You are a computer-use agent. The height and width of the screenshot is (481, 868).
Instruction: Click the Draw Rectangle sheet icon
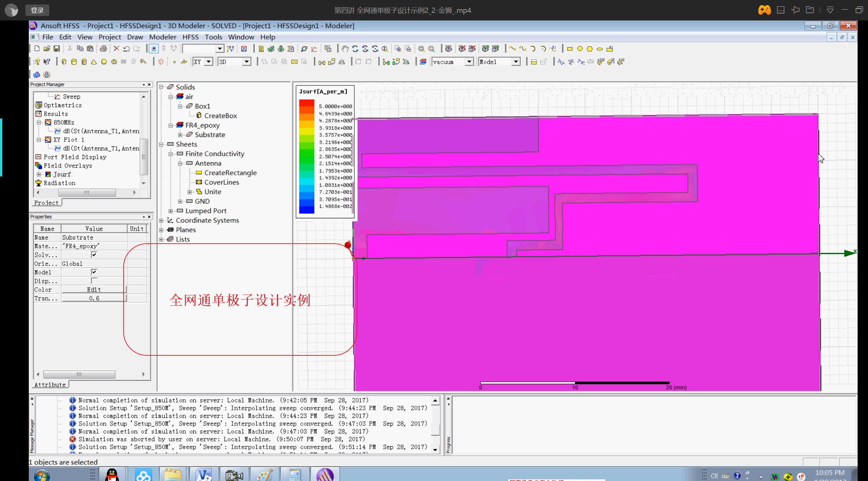570,49
